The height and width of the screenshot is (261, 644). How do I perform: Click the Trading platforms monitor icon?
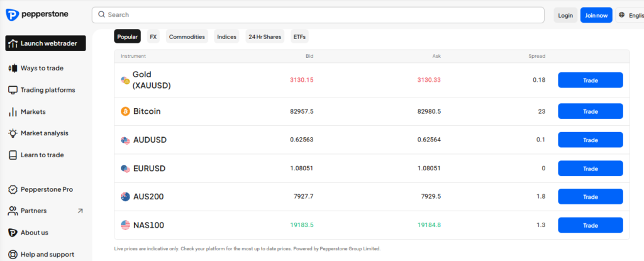(12, 90)
